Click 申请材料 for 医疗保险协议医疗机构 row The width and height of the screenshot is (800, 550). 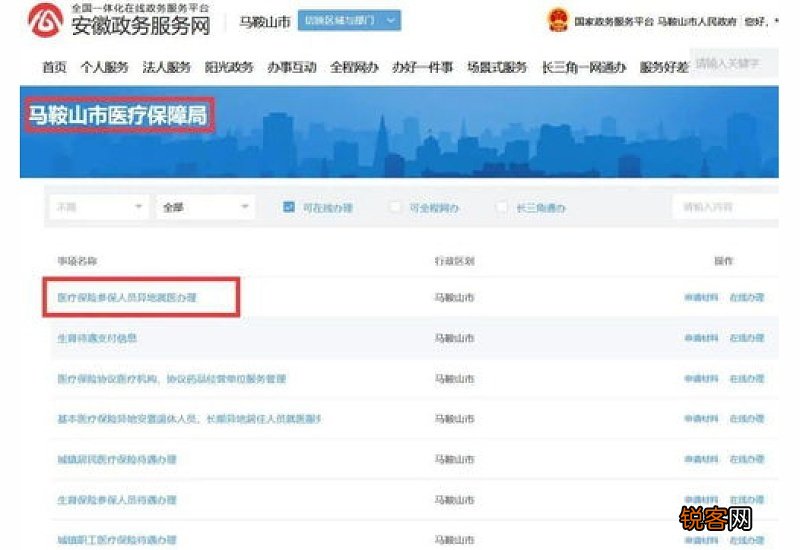701,379
